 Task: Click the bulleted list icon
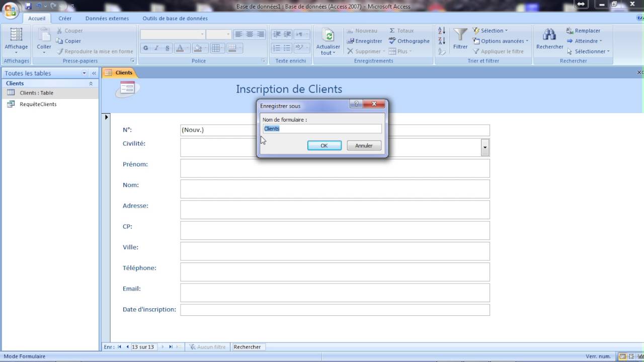coord(287,48)
